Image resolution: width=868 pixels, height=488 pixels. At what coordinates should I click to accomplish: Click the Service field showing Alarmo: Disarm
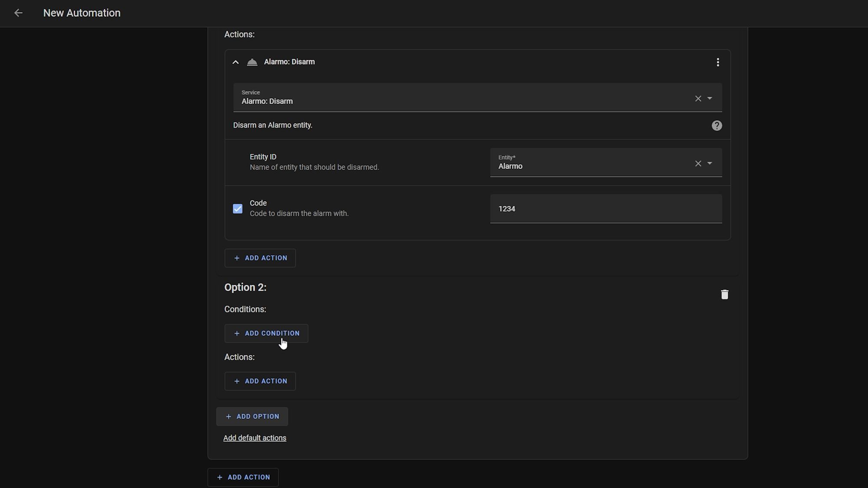[x=477, y=98]
